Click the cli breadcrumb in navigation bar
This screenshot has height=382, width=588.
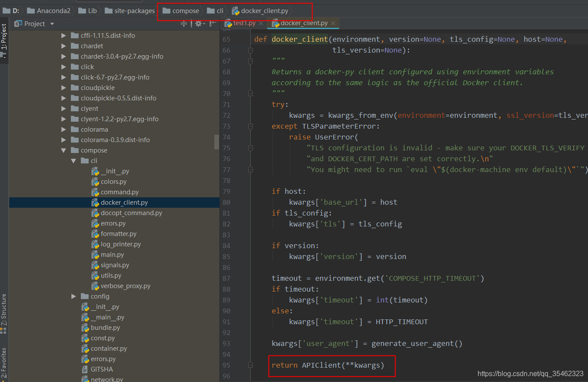pyautogui.click(x=216, y=11)
